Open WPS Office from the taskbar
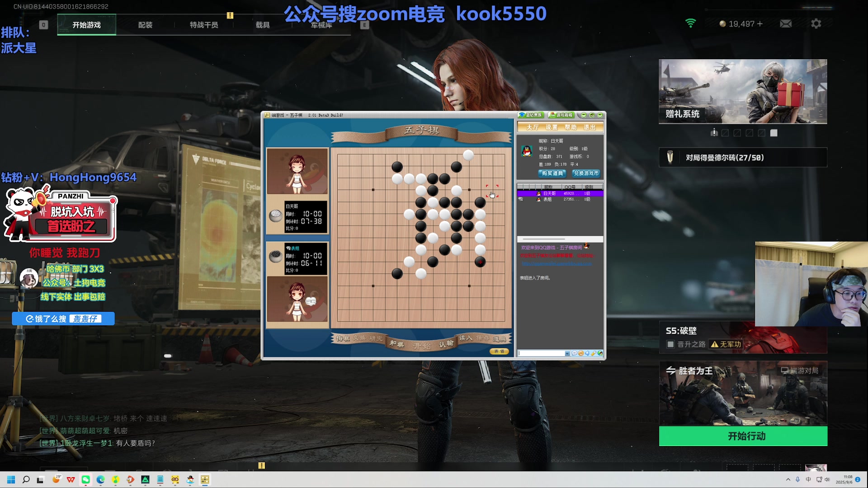 point(71,479)
